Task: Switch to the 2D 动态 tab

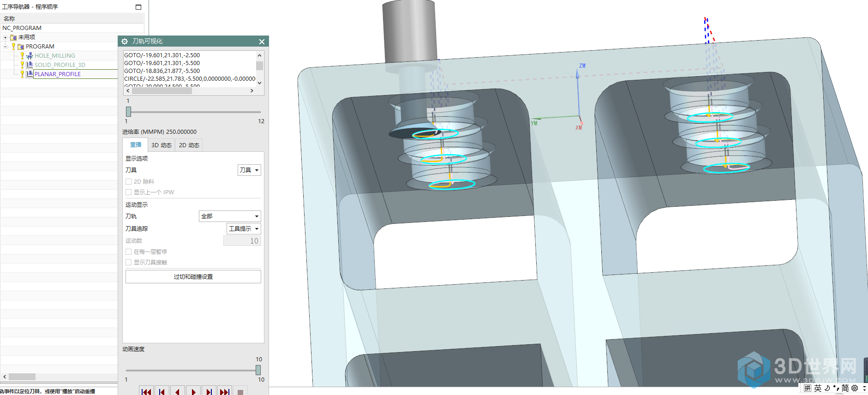Action: pos(189,145)
